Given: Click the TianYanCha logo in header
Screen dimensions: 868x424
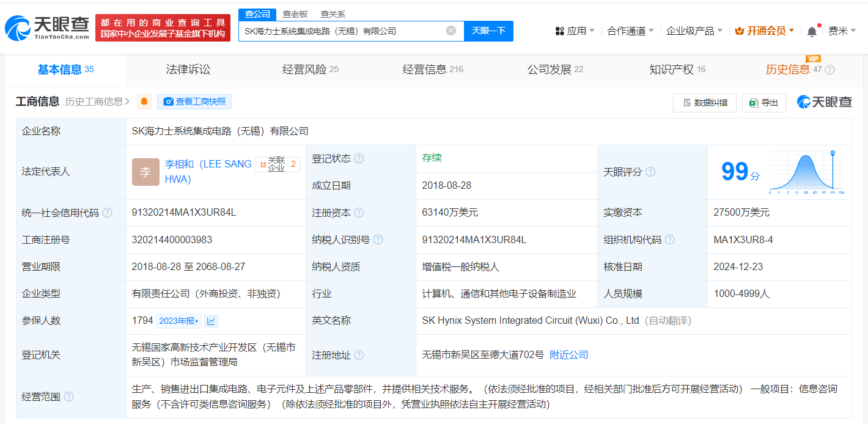Looking at the screenshot, I should click(47, 27).
